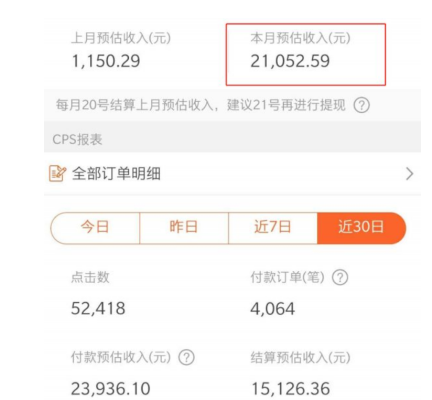The image size is (432, 400).
Task: Click the help icon beside withdrawal notice
Action: [362, 105]
